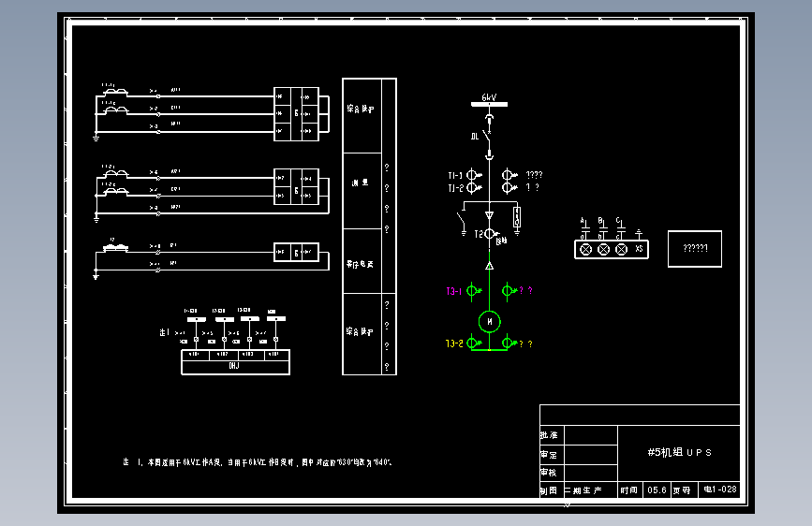
Task: Select the '#5机组 UPS' title text
Action: pyautogui.click(x=679, y=452)
